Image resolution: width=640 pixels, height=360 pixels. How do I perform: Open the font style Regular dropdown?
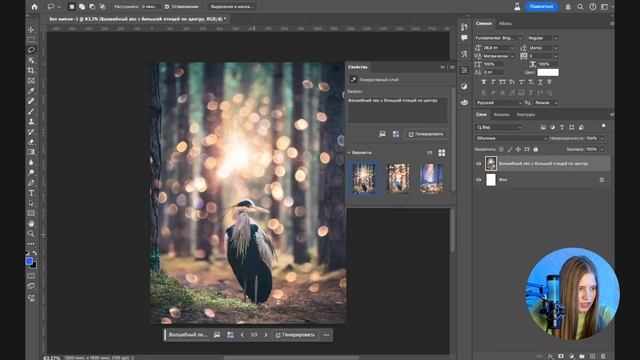coord(542,38)
